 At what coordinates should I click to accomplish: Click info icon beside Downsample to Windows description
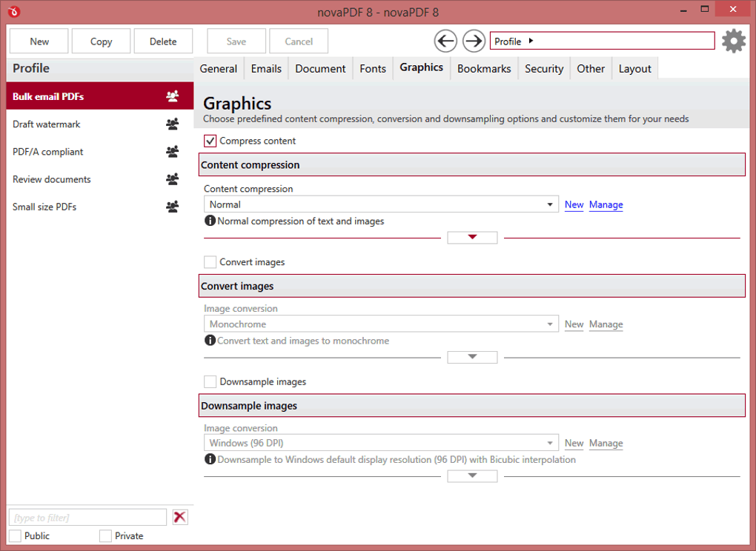click(x=210, y=459)
